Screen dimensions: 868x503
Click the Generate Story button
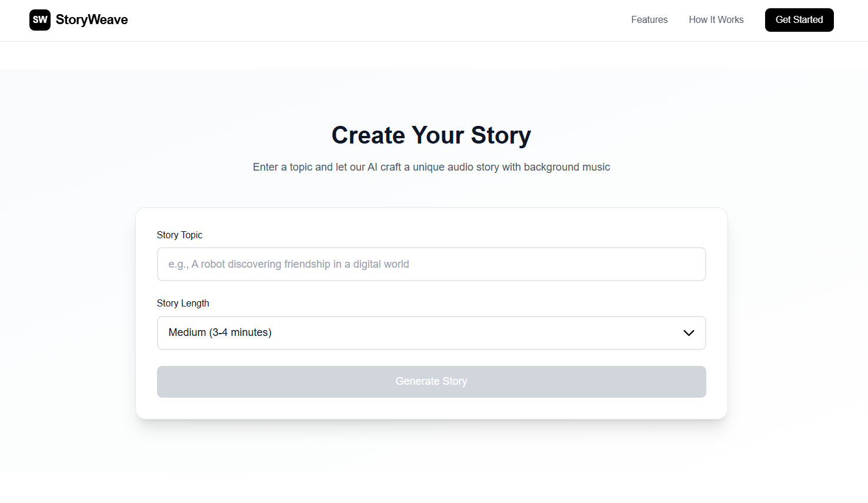point(432,382)
